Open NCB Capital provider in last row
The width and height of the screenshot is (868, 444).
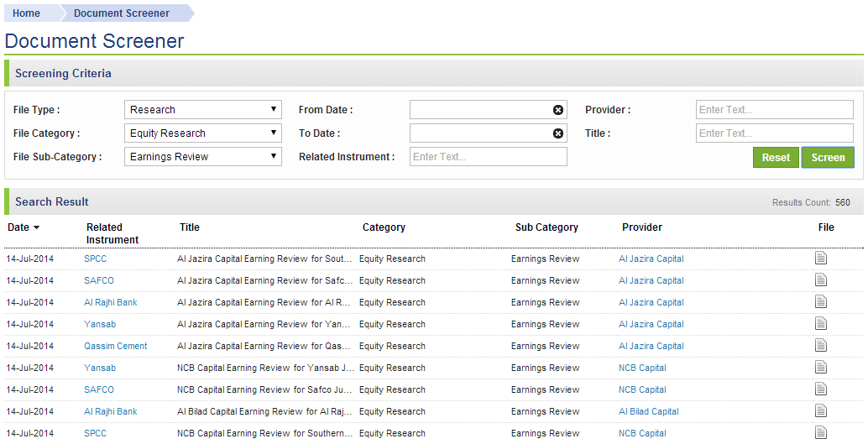pyautogui.click(x=642, y=433)
